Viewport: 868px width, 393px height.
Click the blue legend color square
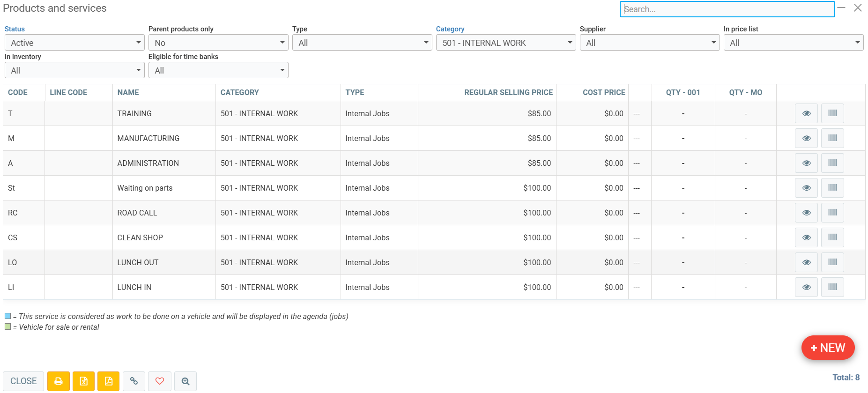[x=7, y=316]
